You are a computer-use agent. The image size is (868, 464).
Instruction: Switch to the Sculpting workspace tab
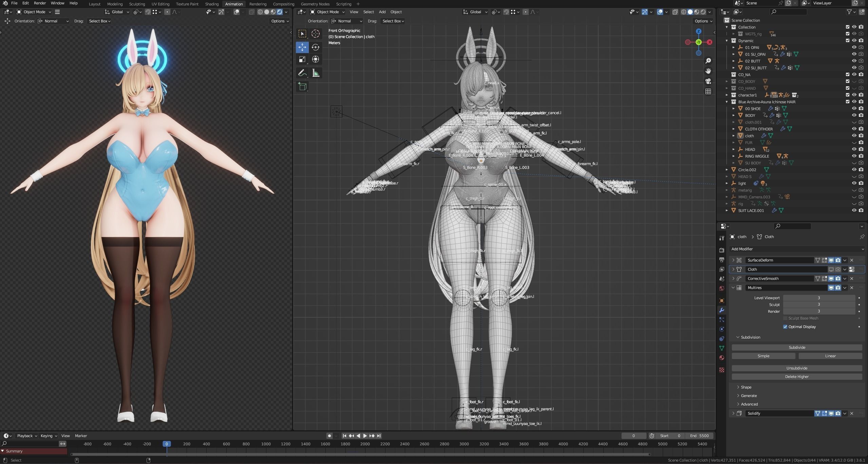137,4
